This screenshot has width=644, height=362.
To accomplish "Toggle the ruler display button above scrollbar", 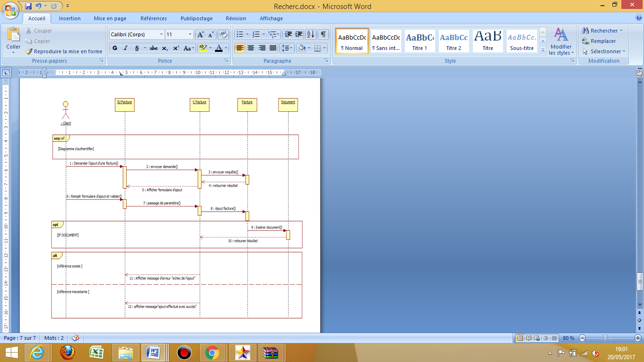I will [x=640, y=73].
